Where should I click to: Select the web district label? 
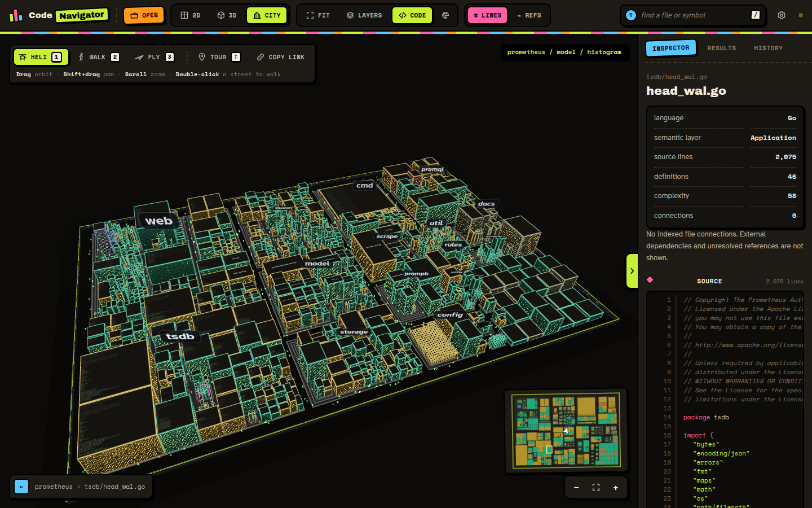click(x=158, y=221)
